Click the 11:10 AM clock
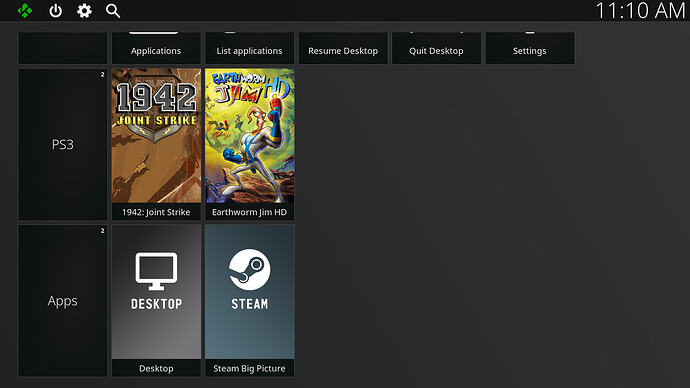This screenshot has height=388, width=690. [640, 11]
